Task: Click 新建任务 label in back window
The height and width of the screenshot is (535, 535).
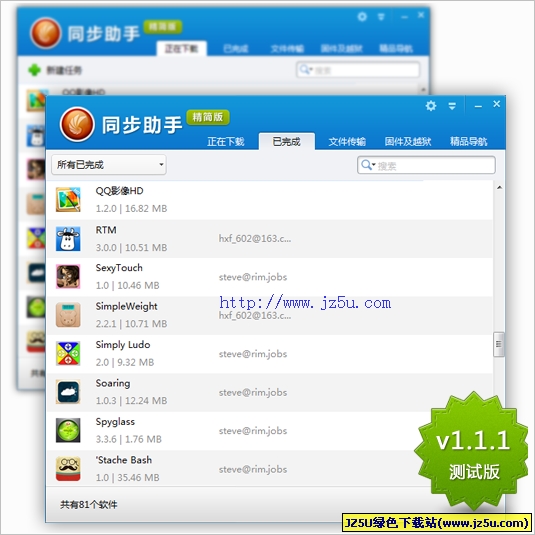Action: point(64,70)
